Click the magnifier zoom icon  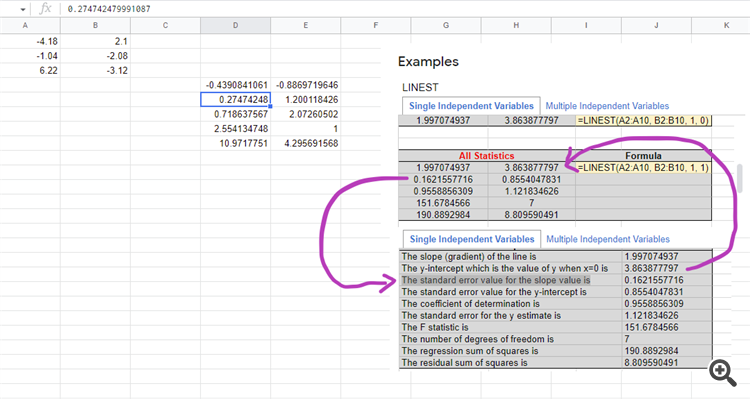coord(723,374)
